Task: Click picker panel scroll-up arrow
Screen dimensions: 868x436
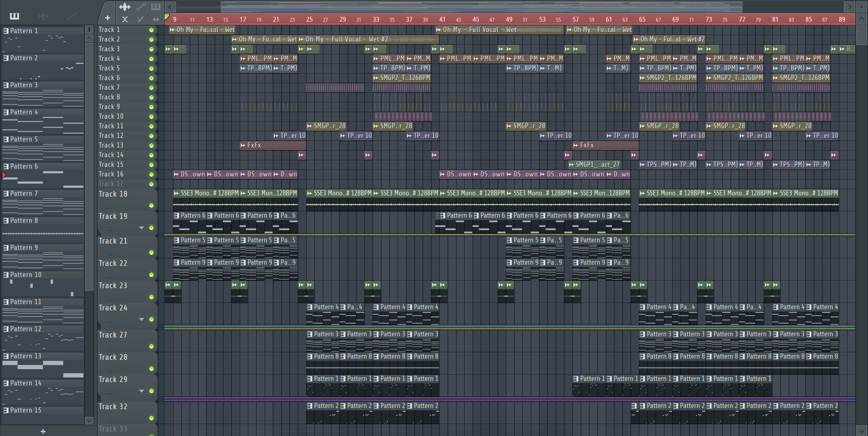Action: 89,38
